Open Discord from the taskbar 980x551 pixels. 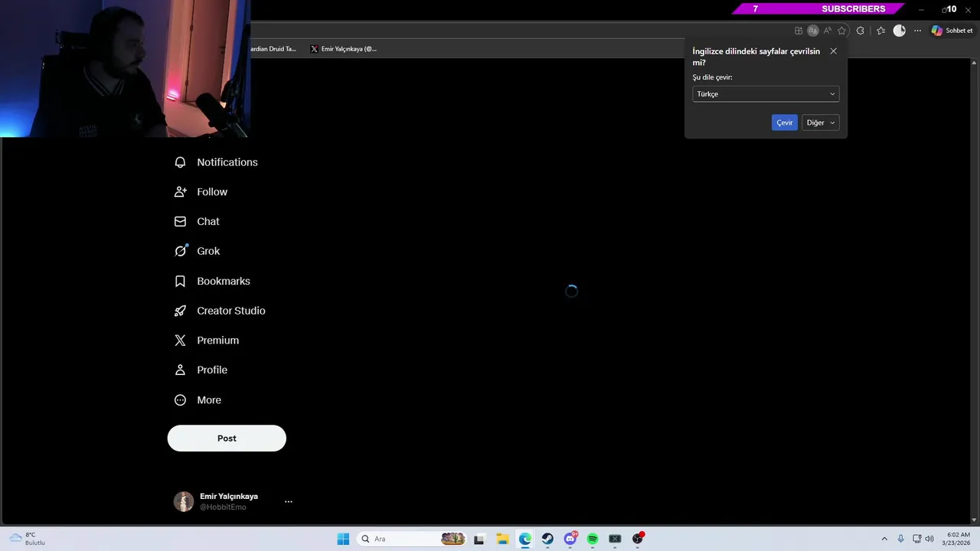[x=570, y=539]
